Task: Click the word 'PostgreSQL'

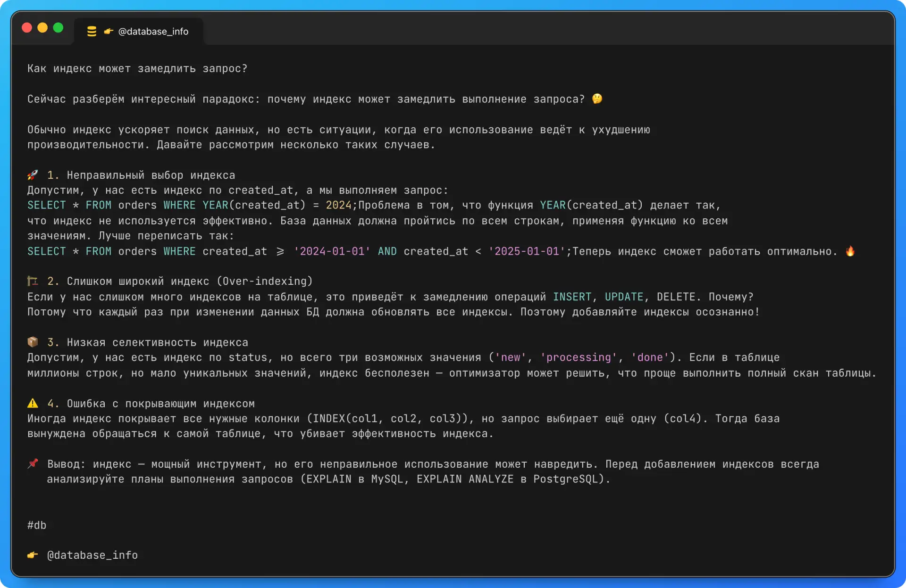Action: tap(566, 479)
